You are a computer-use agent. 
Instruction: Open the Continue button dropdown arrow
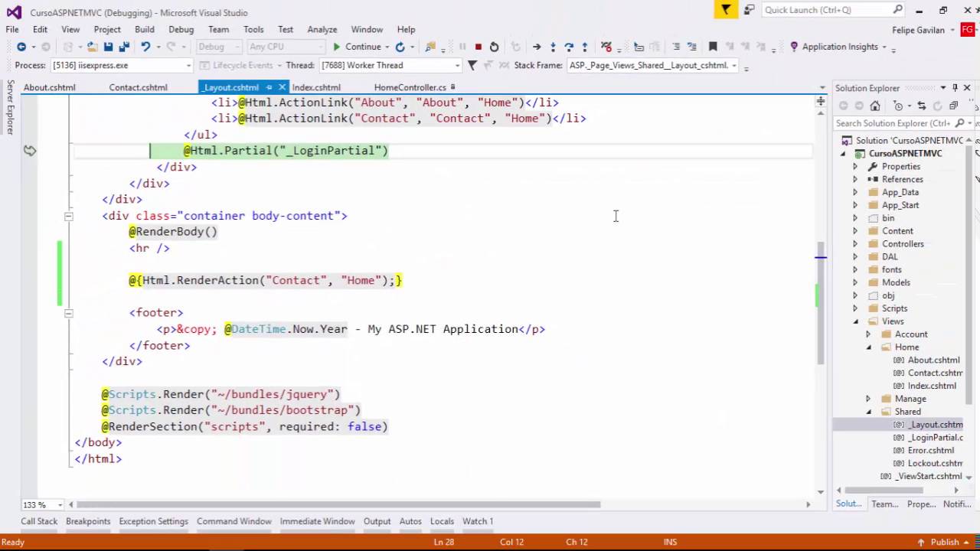(x=387, y=47)
